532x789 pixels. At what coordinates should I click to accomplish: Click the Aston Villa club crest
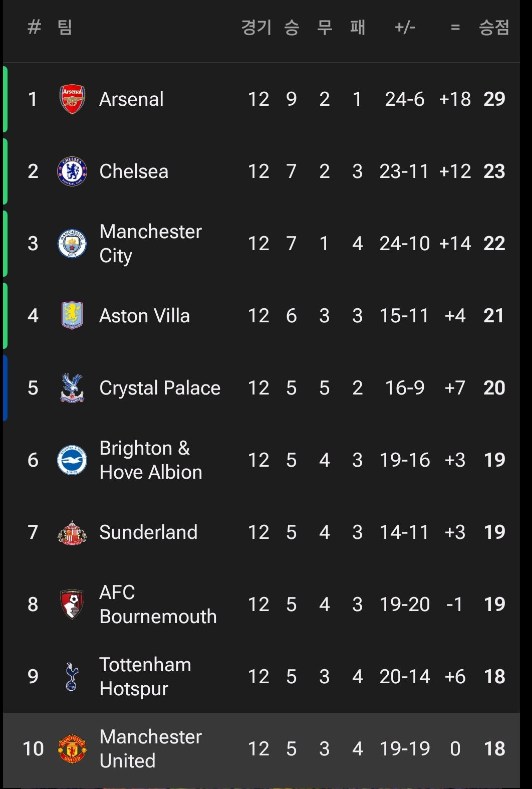point(72,316)
